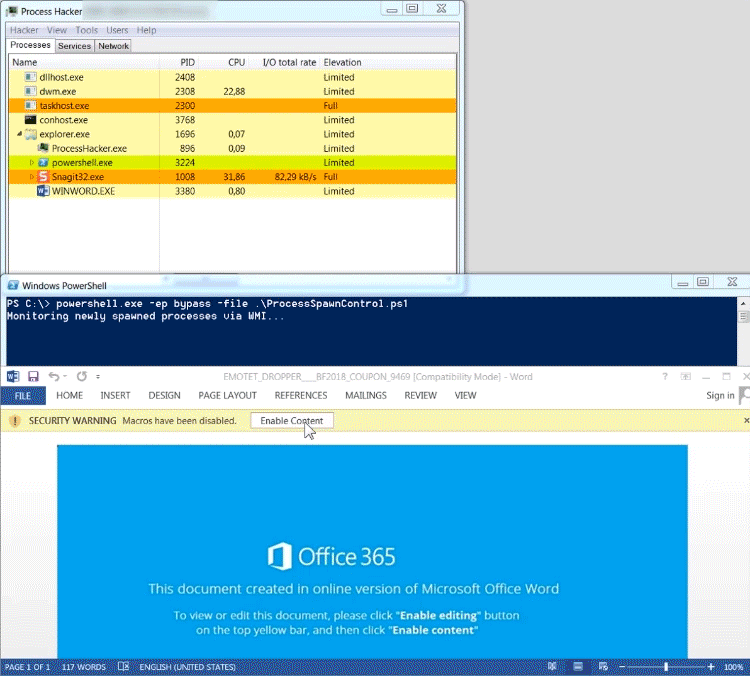This screenshot has width=750, height=676.
Task: Open the FILE tab in Word
Action: pos(23,396)
